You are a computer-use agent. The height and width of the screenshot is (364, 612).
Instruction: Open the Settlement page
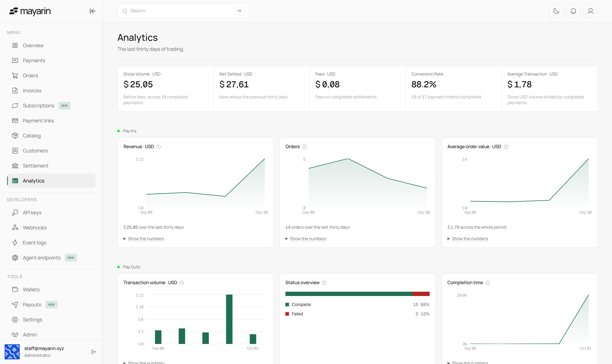[51, 166]
